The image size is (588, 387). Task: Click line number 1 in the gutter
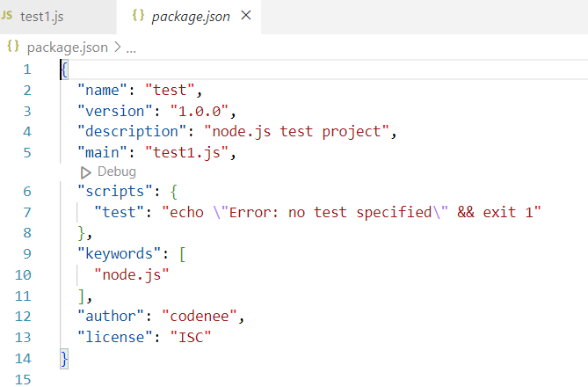click(x=27, y=69)
